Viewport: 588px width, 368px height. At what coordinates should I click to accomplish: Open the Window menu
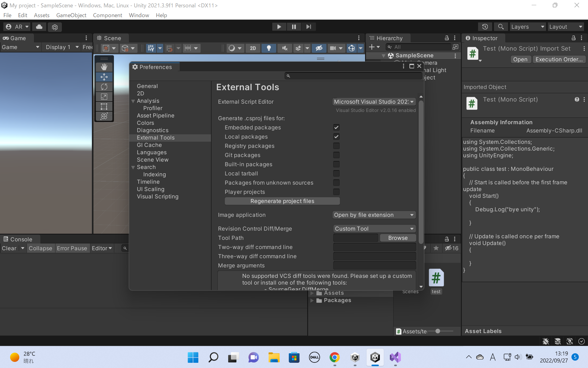pyautogui.click(x=139, y=15)
